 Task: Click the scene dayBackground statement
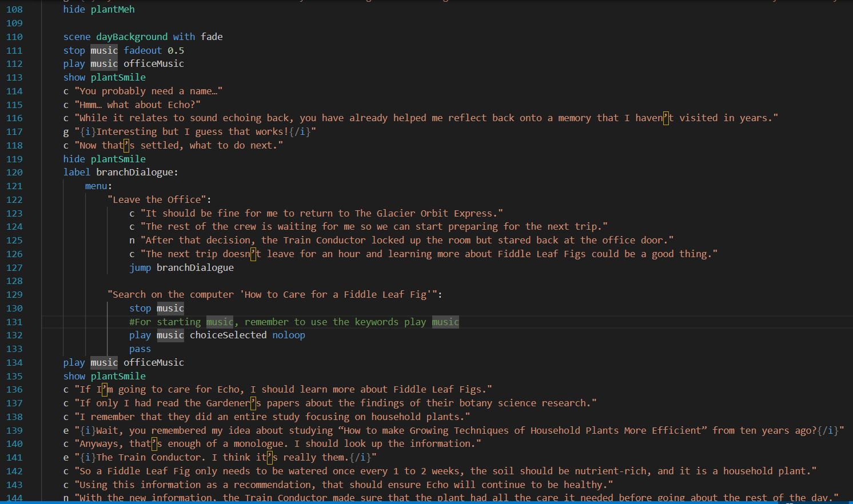coord(114,37)
